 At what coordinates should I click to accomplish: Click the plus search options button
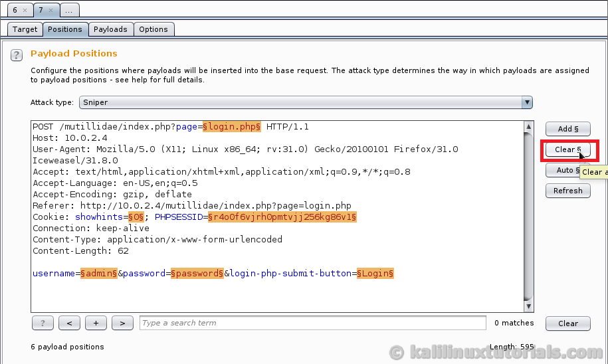point(96,323)
